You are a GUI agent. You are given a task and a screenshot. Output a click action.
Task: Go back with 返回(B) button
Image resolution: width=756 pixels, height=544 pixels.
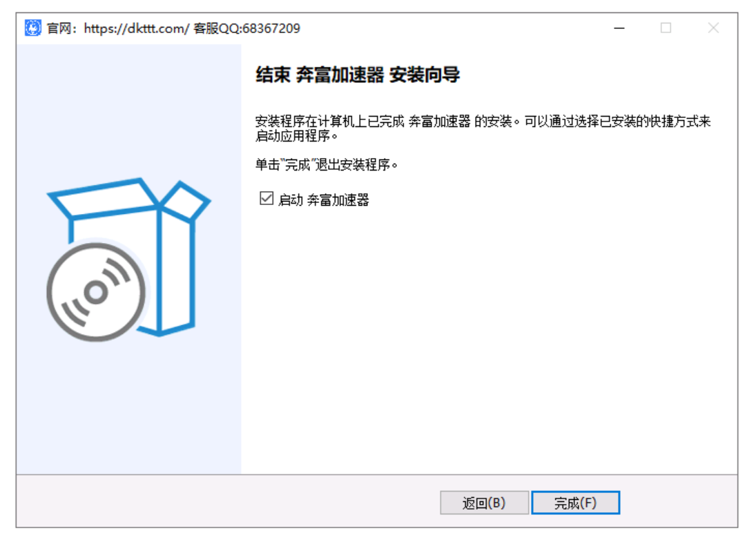(x=483, y=503)
